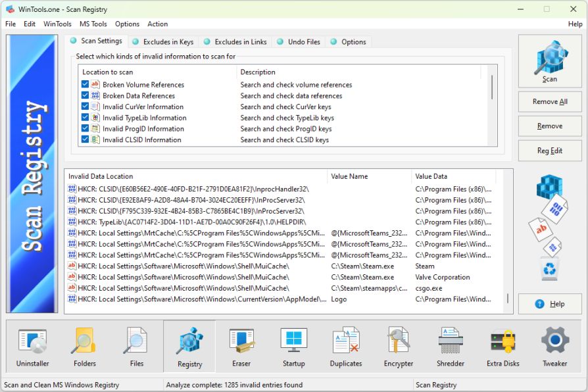Click the registry cubes recycle graphic
Image resolution: width=588 pixels, height=392 pixels.
550,228
